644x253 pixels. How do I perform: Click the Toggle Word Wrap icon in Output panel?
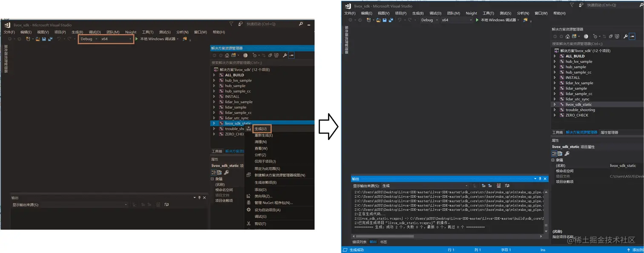[506, 186]
